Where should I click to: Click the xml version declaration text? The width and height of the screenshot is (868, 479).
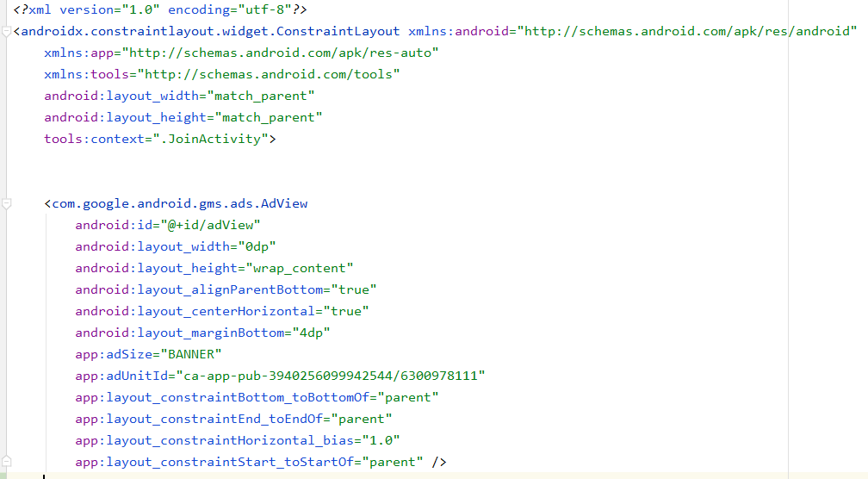tap(160, 10)
